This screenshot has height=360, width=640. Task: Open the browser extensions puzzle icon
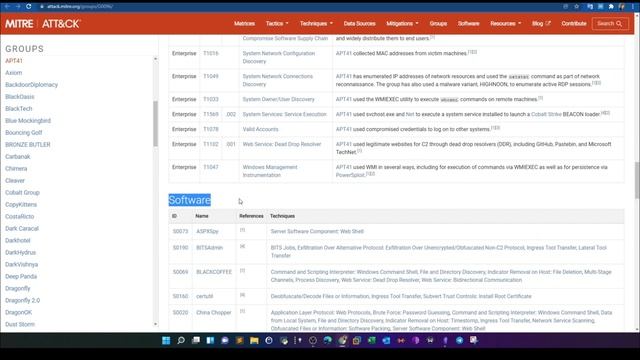(x=611, y=7)
